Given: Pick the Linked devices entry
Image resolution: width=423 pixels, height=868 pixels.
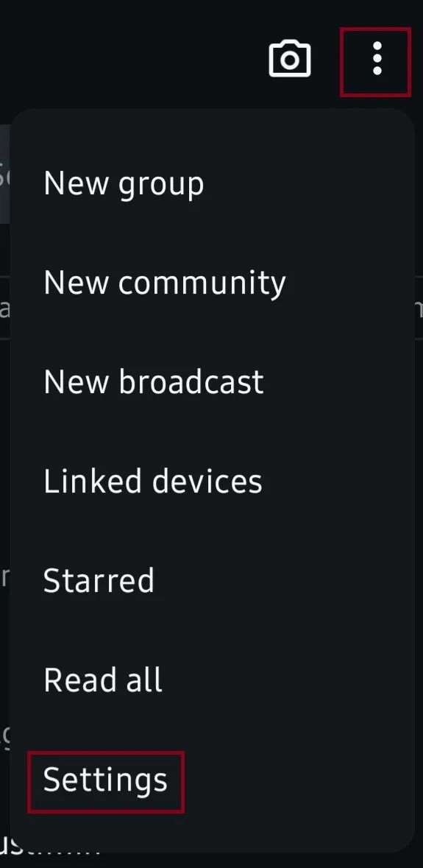Looking at the screenshot, I should click(212, 481).
